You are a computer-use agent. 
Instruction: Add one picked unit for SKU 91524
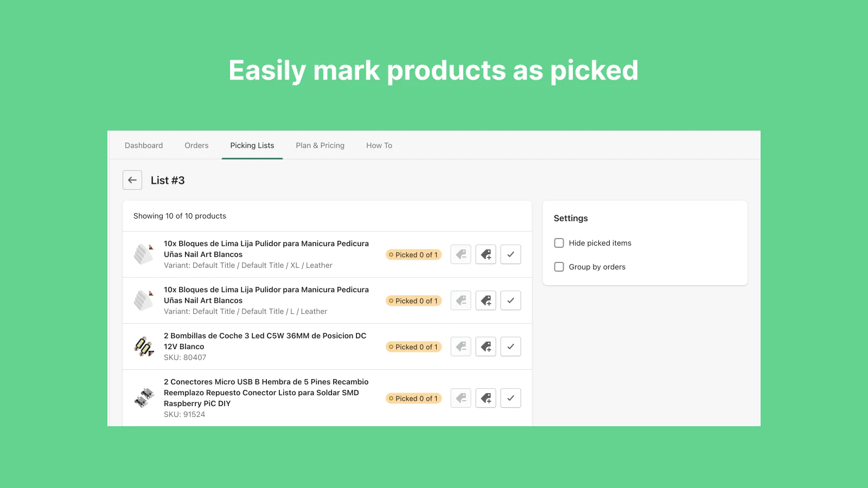coord(486,398)
